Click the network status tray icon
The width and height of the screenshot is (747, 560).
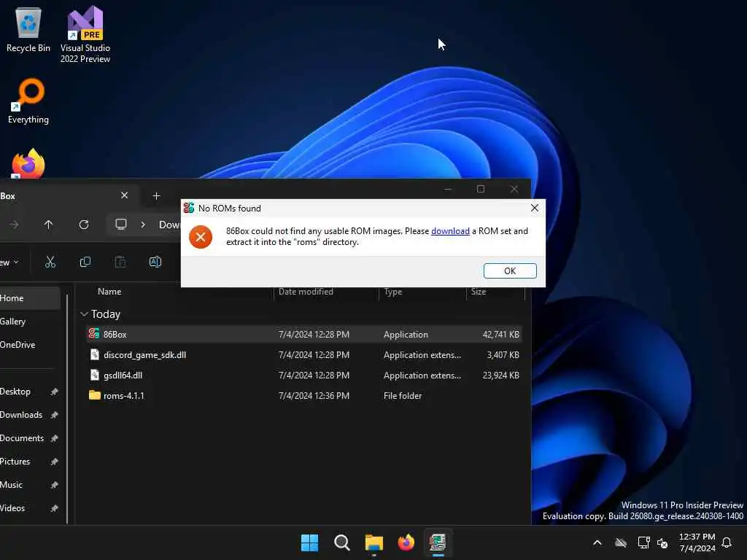tap(643, 542)
